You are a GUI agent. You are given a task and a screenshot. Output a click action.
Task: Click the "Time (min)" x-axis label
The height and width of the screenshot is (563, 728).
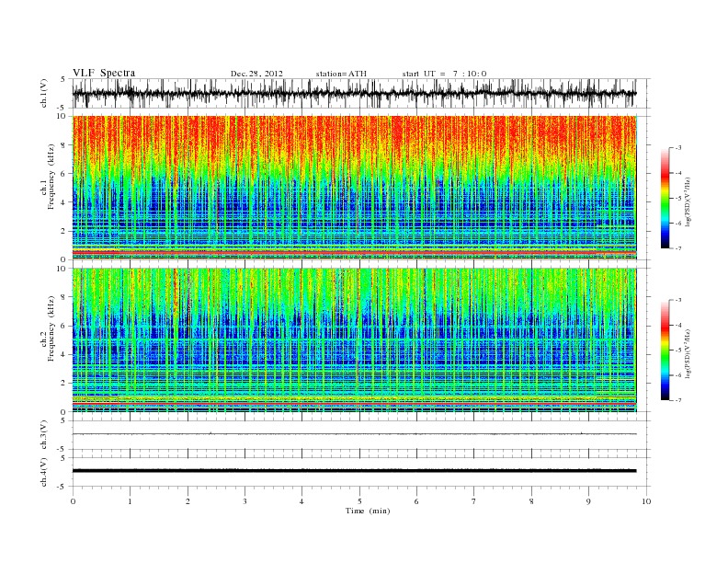(x=368, y=511)
